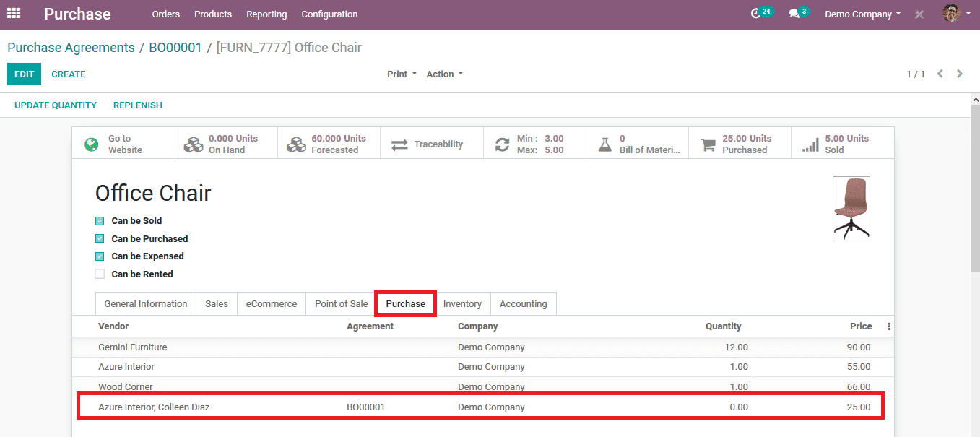Open the 25.00 Units Purchased cart button
980x437 pixels.
coord(739,144)
